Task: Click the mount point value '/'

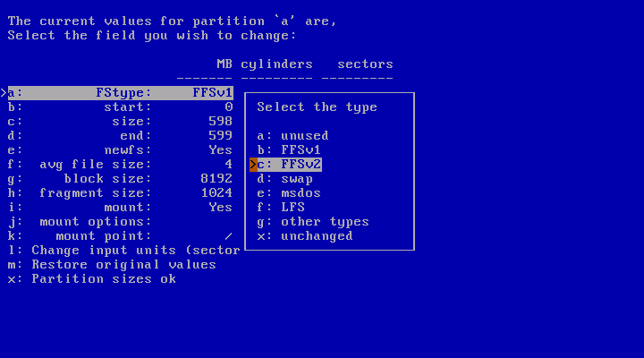Action: click(228, 236)
